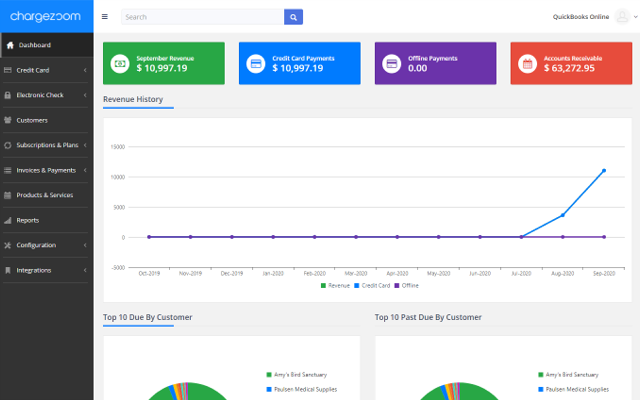Toggle Paulsen Medical Supplies in Top 10 Due legend
The height and width of the screenshot is (400, 640).
click(302, 389)
